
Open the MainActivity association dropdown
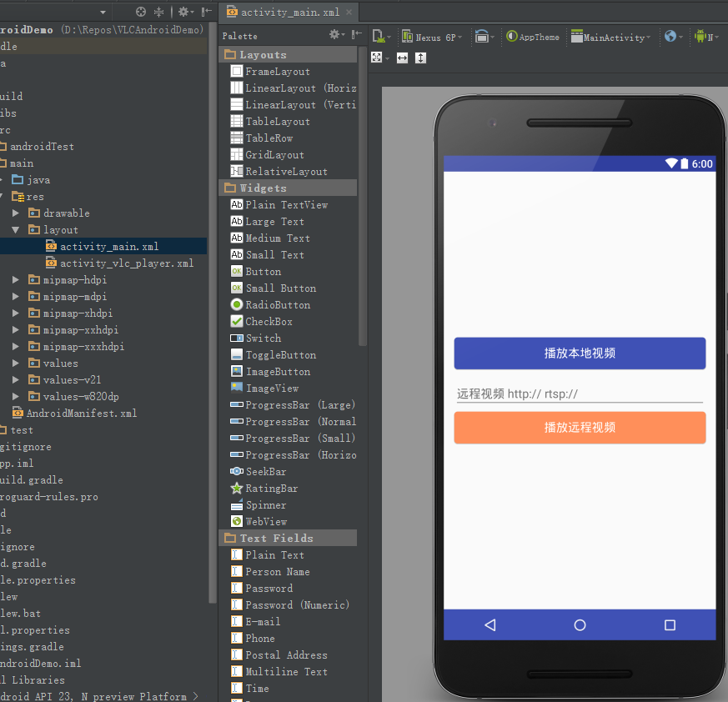(x=610, y=37)
